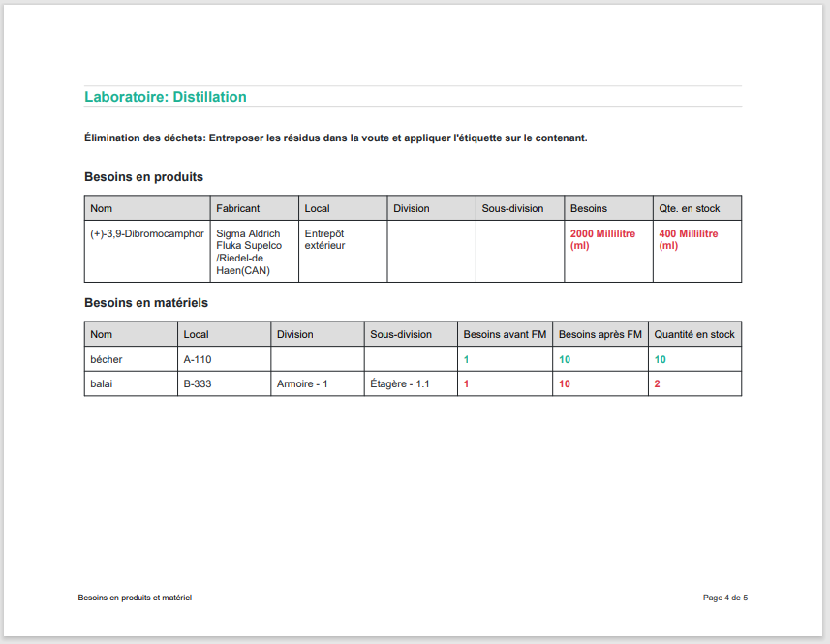830x644 pixels.
Task: Click the green '1' Besoins avant FM for bécher
Action: (x=467, y=359)
